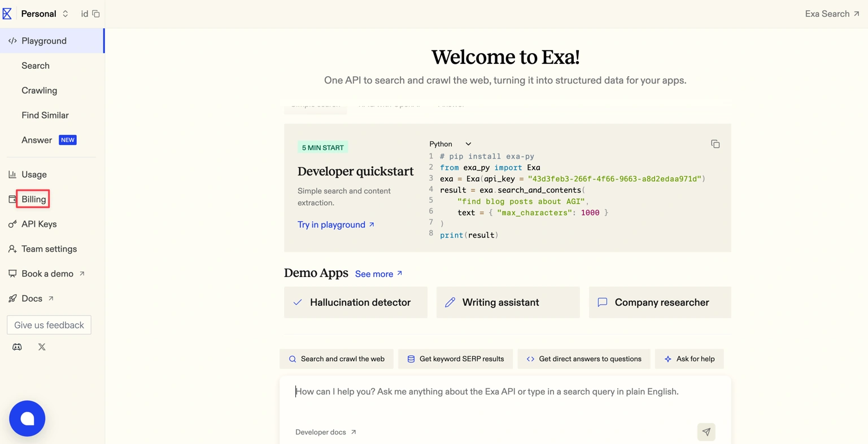This screenshot has height=444, width=868.
Task: Open Discord via the sidebar footer icon
Action: point(17,346)
